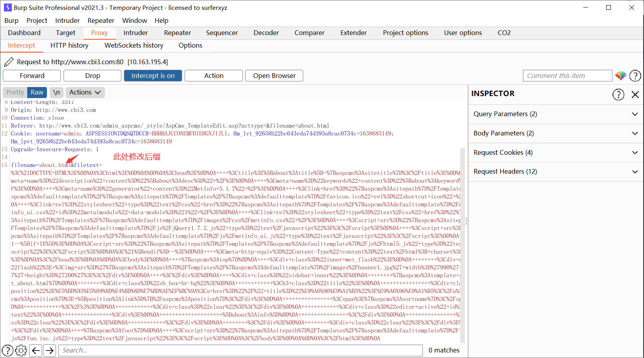Open the Burp menu
This screenshot has width=644, height=358.
pyautogui.click(x=11, y=20)
